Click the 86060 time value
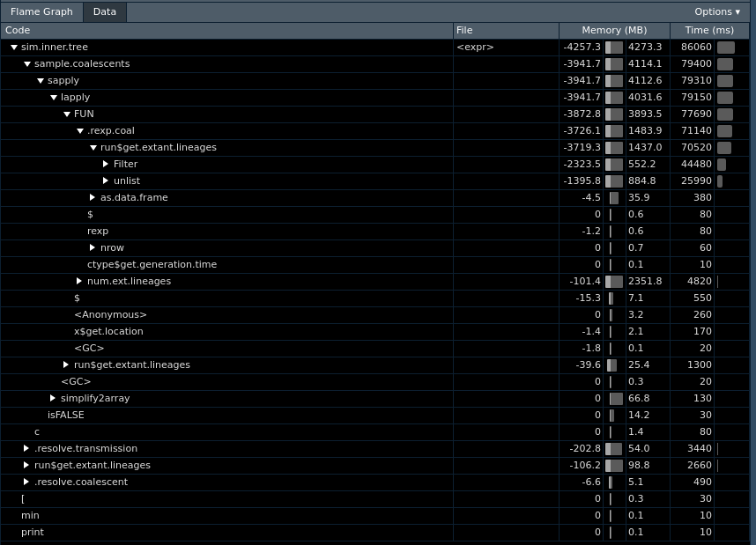This screenshot has height=545, width=756. tap(696, 48)
